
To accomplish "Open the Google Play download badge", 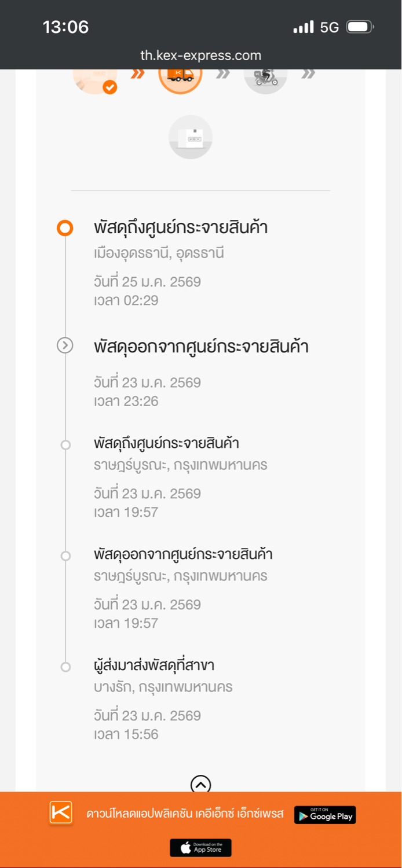I will 325,815.
